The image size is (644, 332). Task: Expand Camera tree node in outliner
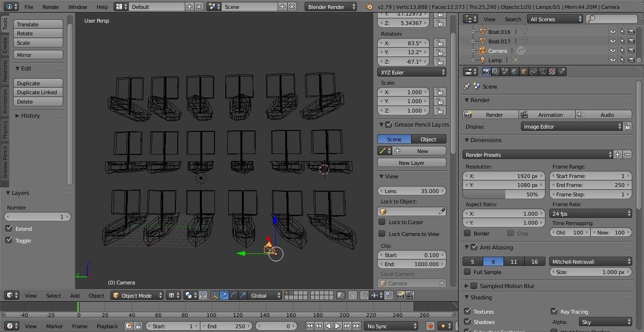(x=473, y=50)
